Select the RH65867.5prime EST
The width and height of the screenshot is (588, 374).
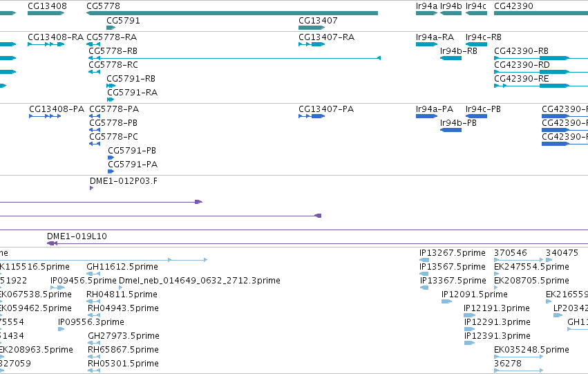click(94, 357)
